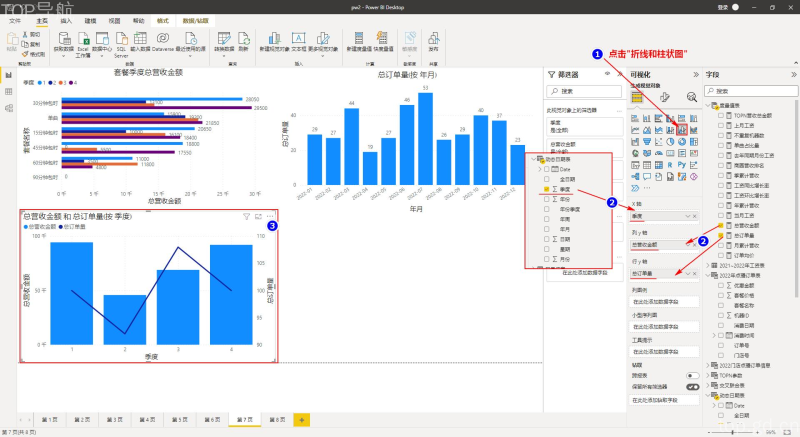Viewport: 800px width, 437px height.
Task: Open the X-axis 季度 field dropdown arrow
Action: pos(687,216)
